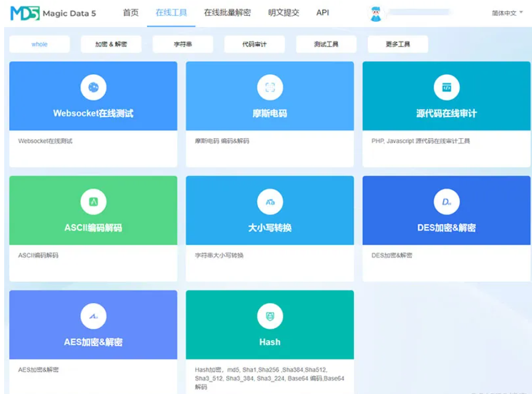Click description text 'DES加密&解密' under card
The image size is (532, 394).
pyautogui.click(x=392, y=255)
